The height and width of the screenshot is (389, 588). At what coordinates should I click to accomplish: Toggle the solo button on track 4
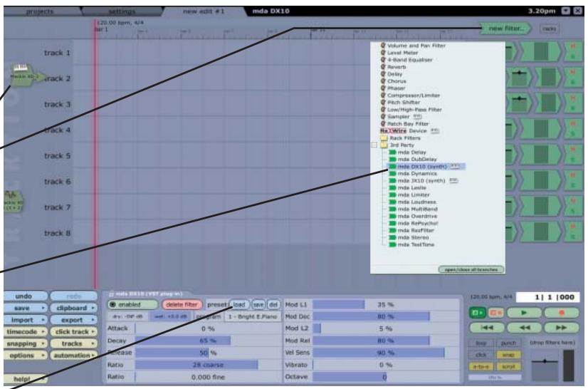click(x=572, y=134)
